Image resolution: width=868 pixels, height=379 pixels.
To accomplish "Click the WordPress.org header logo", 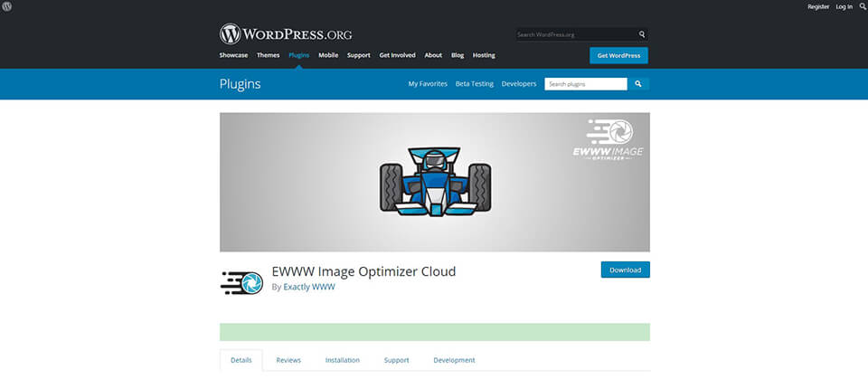I will [286, 34].
